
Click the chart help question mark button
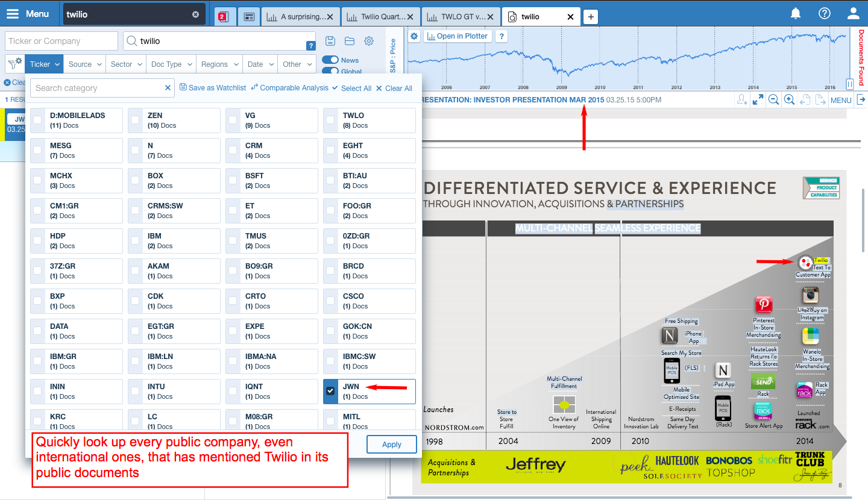501,36
